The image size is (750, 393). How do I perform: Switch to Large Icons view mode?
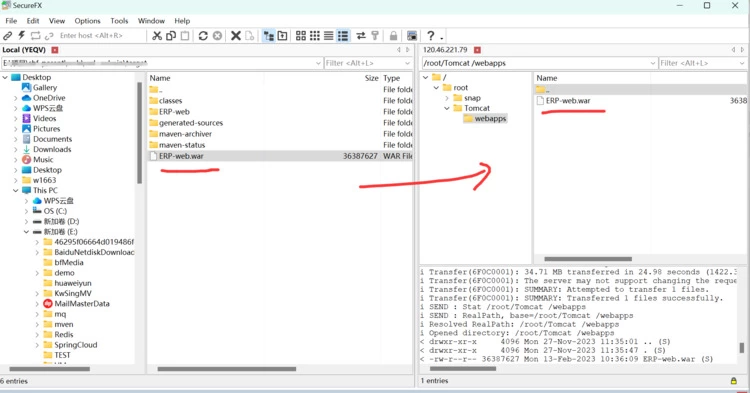click(x=300, y=36)
